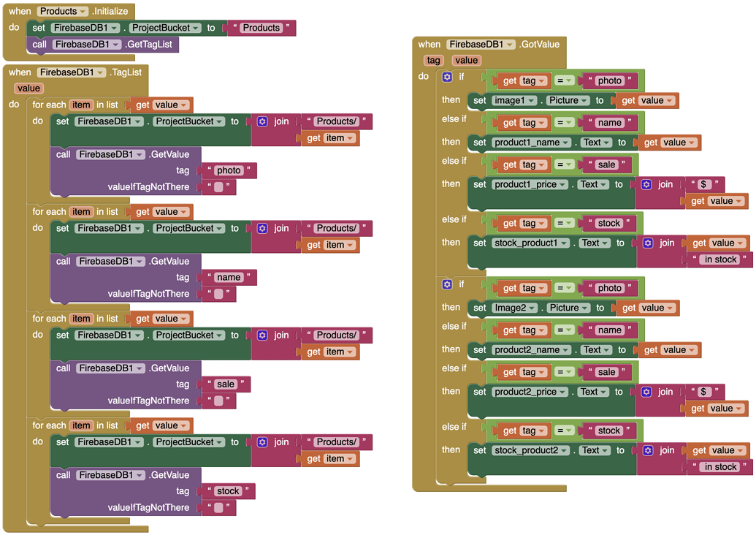Click join gear in last for each loop
The width and height of the screenshot is (756, 535).
pos(262,442)
